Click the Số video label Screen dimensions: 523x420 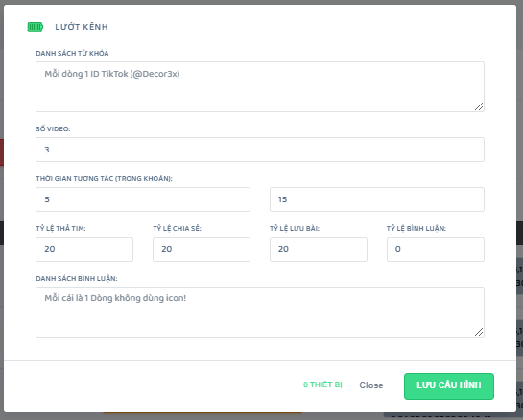(53, 129)
